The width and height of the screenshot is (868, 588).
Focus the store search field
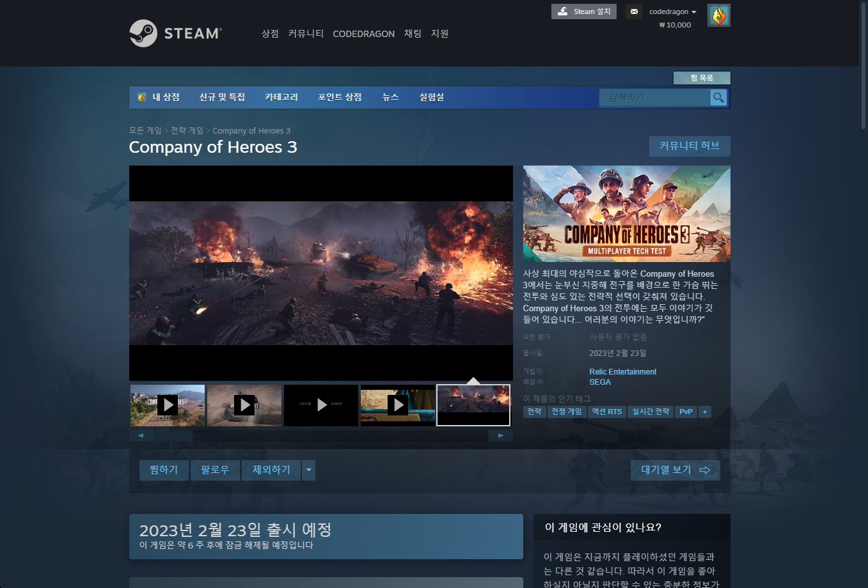tap(655, 97)
